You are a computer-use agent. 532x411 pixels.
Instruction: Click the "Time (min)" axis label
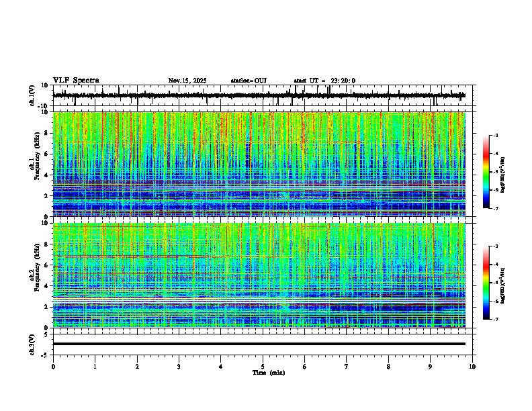(x=269, y=373)
